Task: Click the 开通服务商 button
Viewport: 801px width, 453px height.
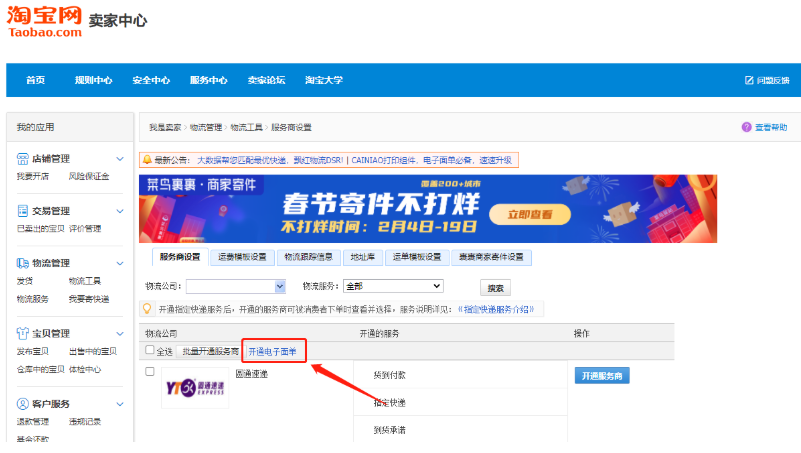Action: 602,376
